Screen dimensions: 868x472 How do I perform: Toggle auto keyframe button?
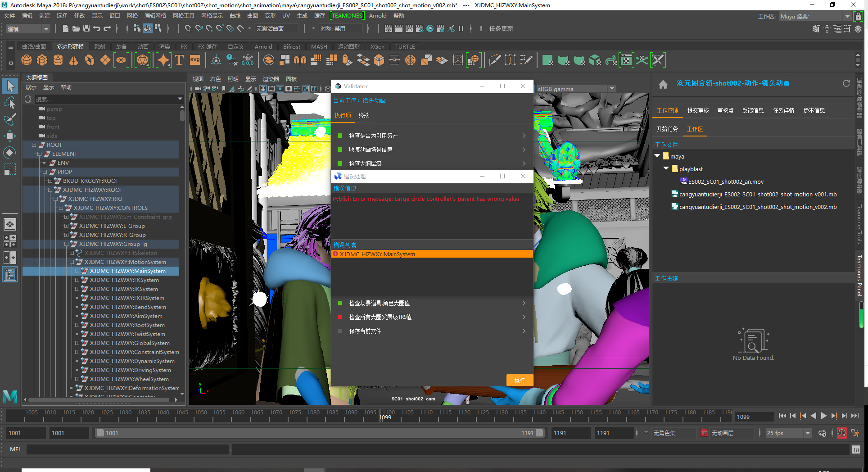[841, 433]
